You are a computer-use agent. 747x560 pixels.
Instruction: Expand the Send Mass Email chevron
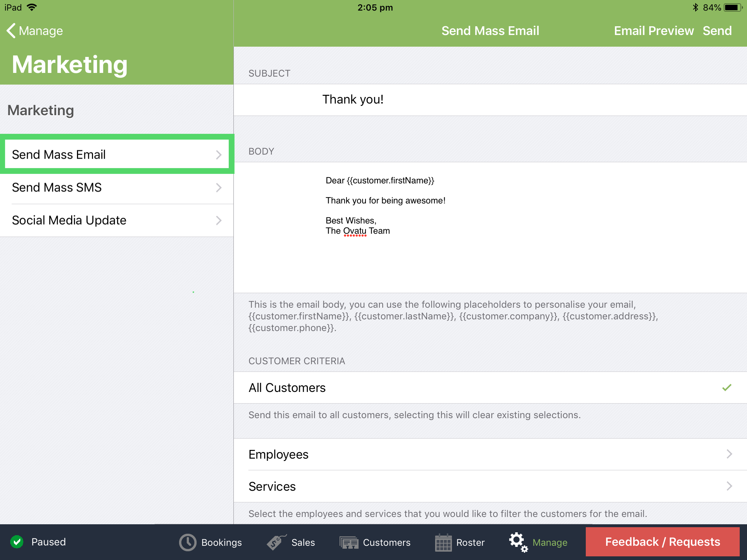218,155
